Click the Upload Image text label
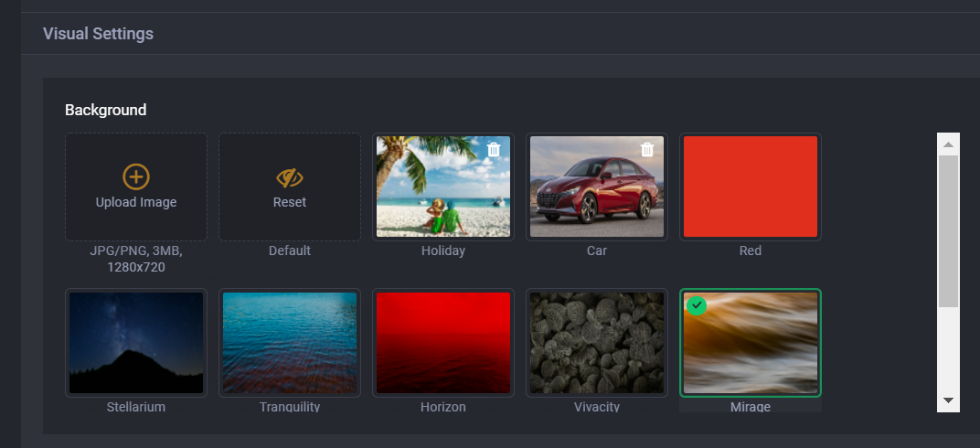This screenshot has width=980, height=448. 135,202
